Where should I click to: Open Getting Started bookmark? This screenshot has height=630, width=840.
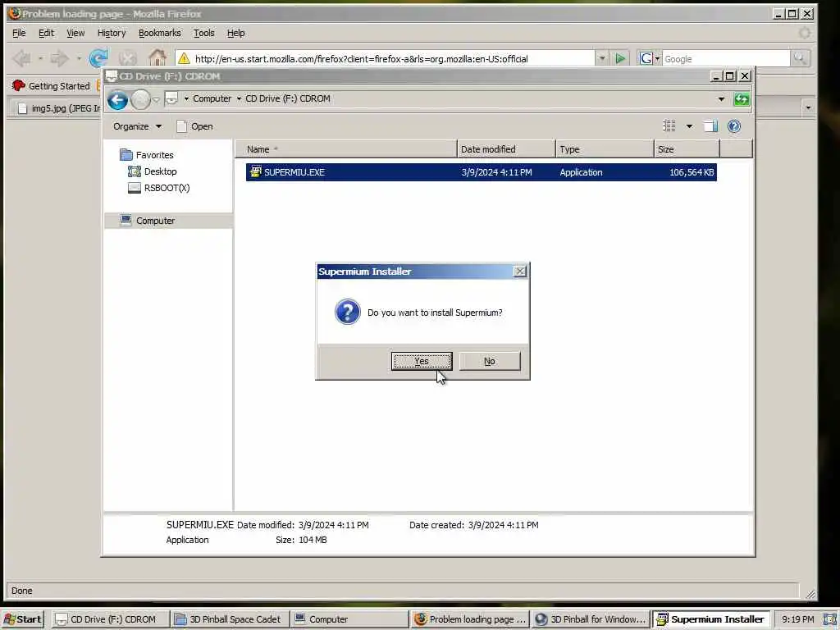pyautogui.click(x=51, y=85)
